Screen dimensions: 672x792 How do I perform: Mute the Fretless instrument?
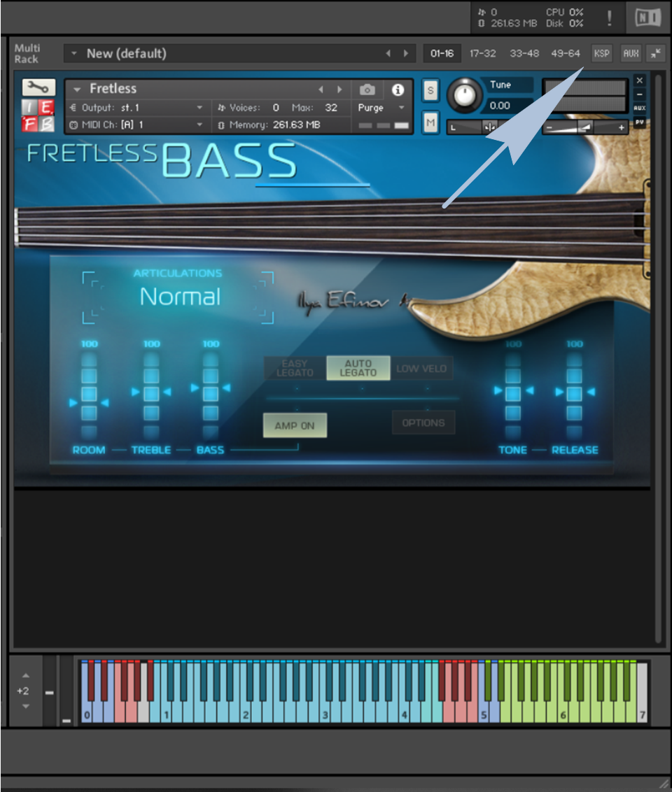pyautogui.click(x=430, y=122)
